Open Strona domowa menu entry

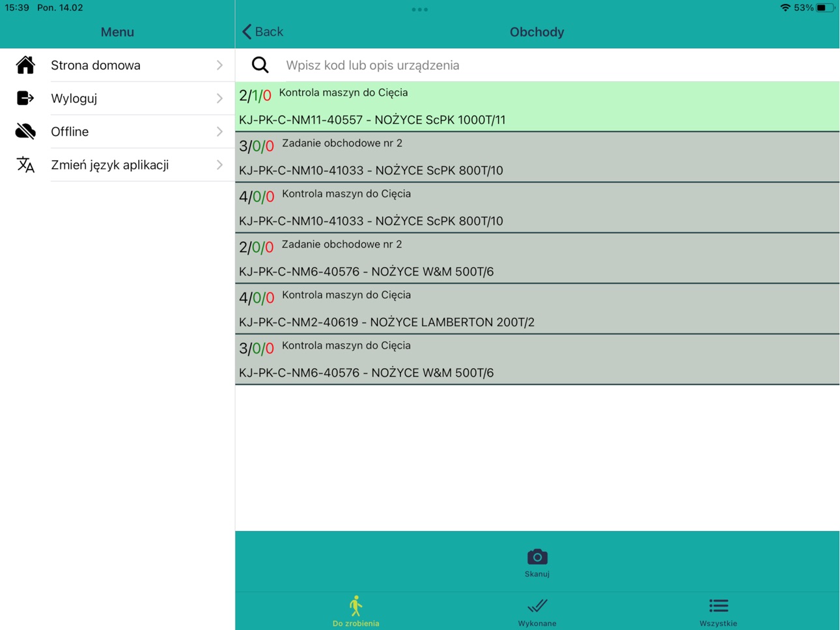click(x=117, y=65)
